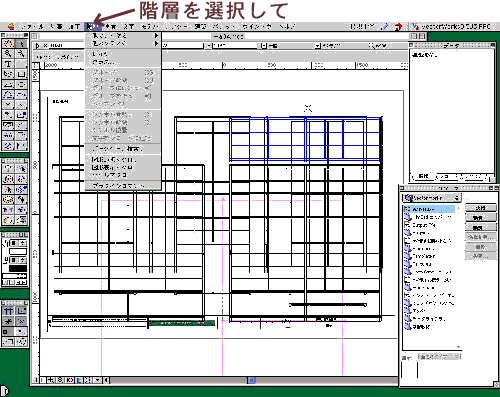Open the highlighted menu in menu bar
The width and height of the screenshot is (500, 397).
coord(92,26)
